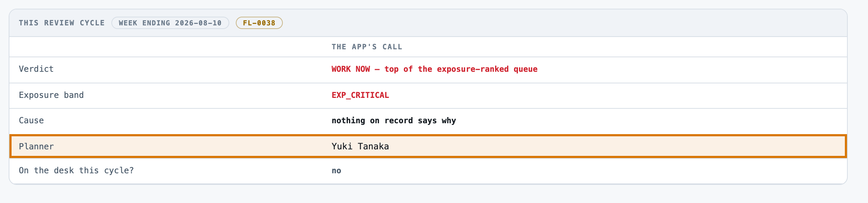Click THE APP'S CALL column header

(x=367, y=47)
